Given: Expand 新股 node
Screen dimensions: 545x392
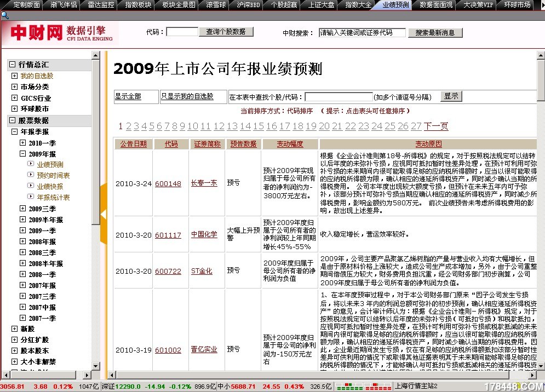Looking at the screenshot, I should pos(14,328).
